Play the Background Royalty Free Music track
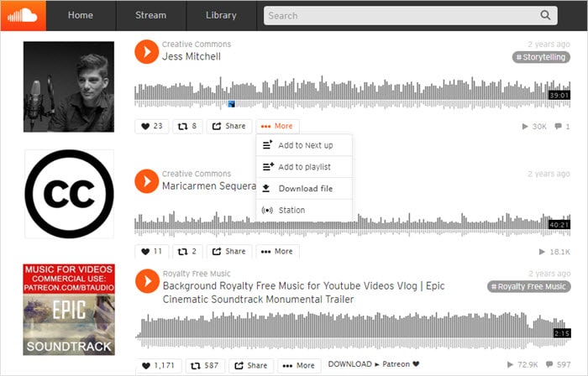Image resolution: width=588 pixels, height=376 pixels. tap(147, 281)
